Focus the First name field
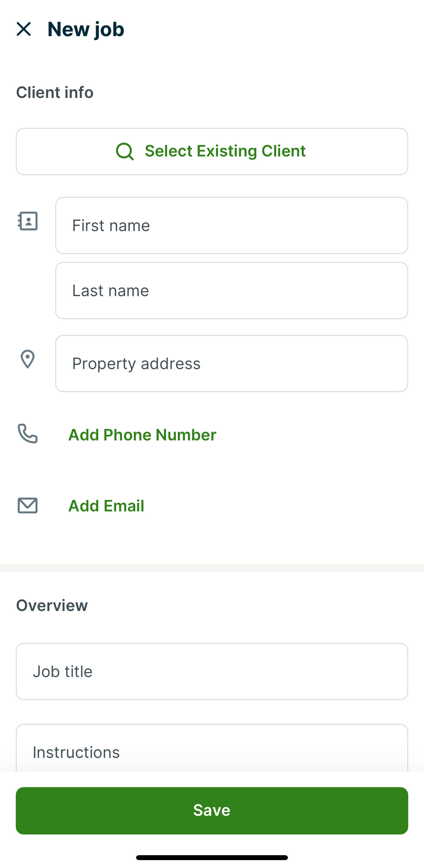The width and height of the screenshot is (424, 868). pyautogui.click(x=231, y=225)
